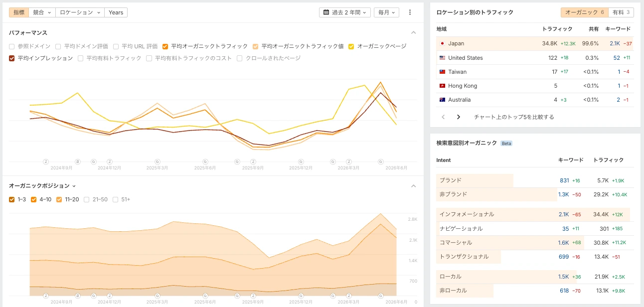The width and height of the screenshot is (644, 307).
Task: Click the Japan flag icon
Action: (x=442, y=44)
